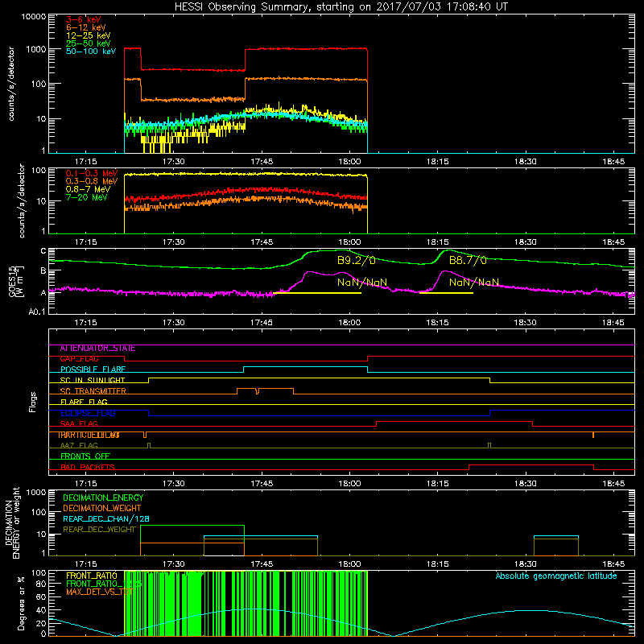The height and width of the screenshot is (644, 644).
Task: Click the 0.1-0.3 MeV legend label
Action: 92,173
